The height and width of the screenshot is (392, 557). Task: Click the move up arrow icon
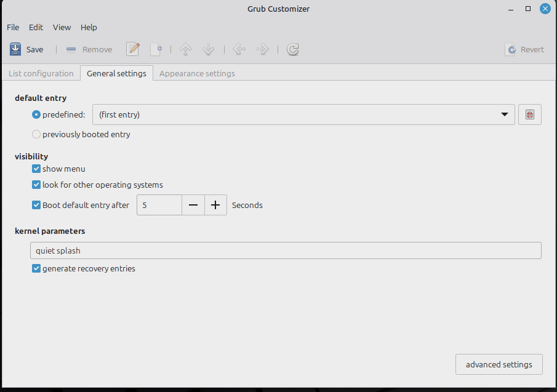point(185,49)
